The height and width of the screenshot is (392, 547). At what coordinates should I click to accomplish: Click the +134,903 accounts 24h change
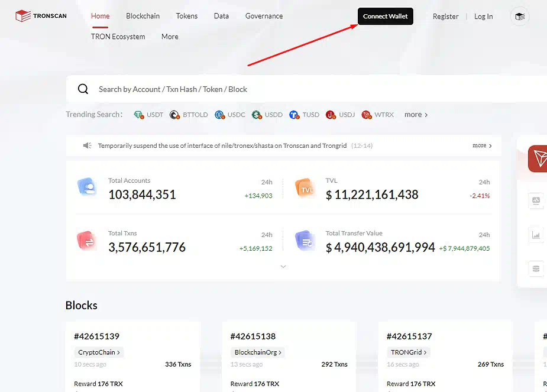point(258,196)
